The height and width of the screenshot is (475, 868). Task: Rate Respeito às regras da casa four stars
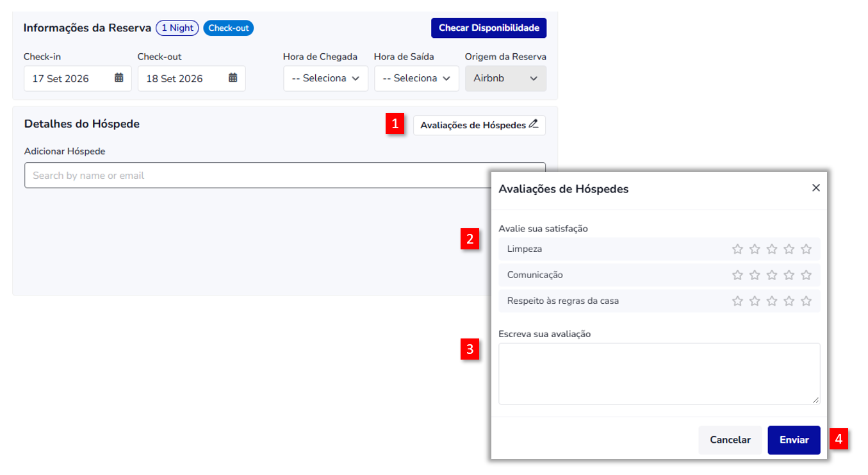789,301
